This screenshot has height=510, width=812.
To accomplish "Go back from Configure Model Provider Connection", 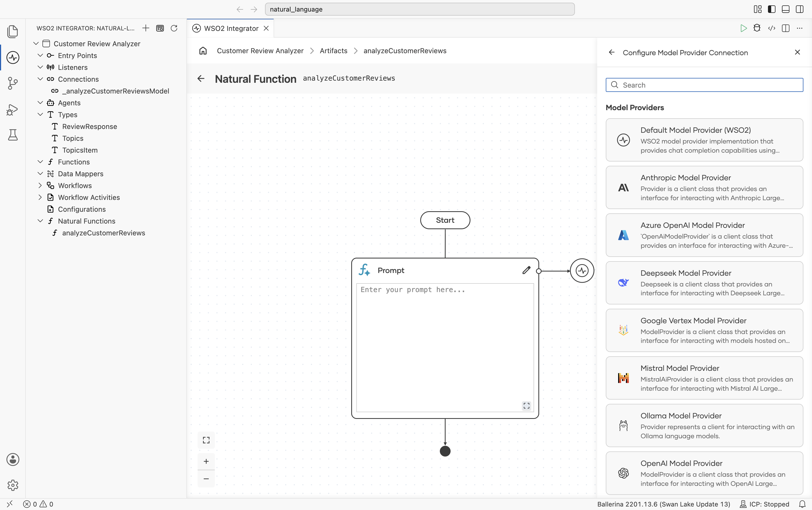I will pyautogui.click(x=611, y=52).
